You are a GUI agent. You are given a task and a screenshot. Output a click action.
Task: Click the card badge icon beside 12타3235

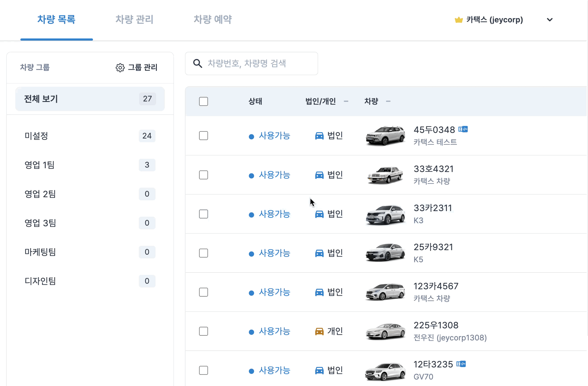(461, 364)
